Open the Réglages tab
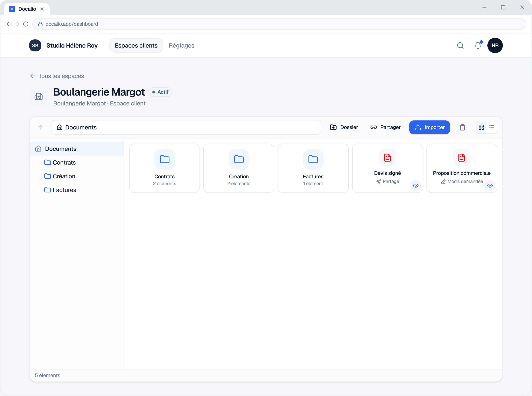Viewport: 532px width, 396px height. click(181, 46)
